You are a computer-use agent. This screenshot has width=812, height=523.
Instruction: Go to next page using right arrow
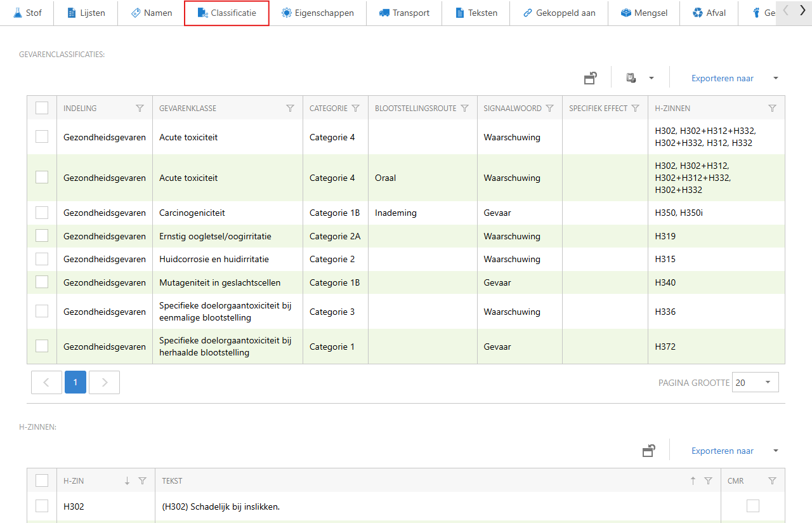tap(105, 382)
